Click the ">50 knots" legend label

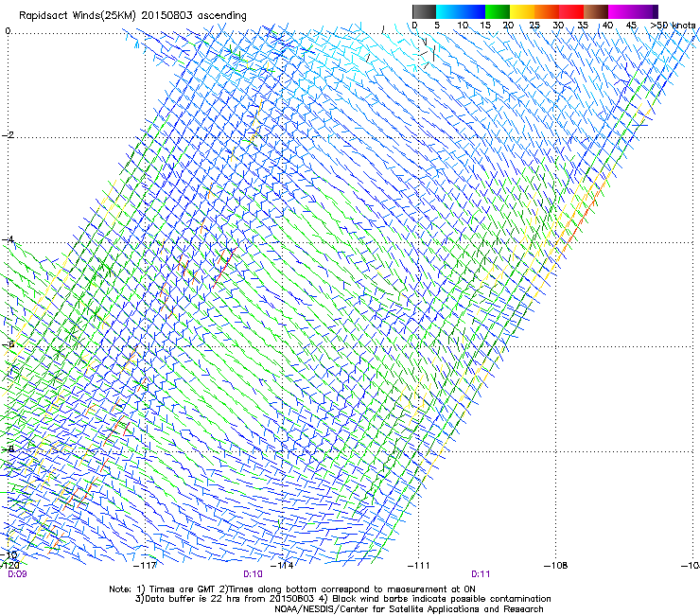coord(673,26)
